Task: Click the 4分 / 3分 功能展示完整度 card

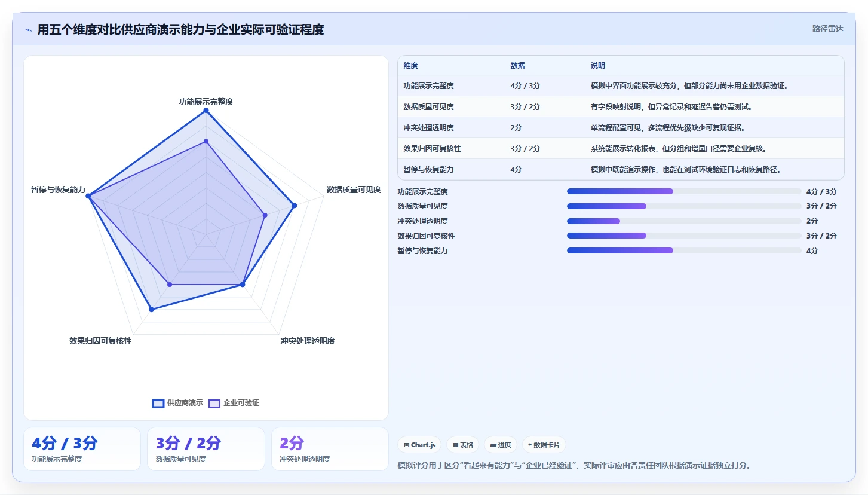Action: (x=82, y=449)
